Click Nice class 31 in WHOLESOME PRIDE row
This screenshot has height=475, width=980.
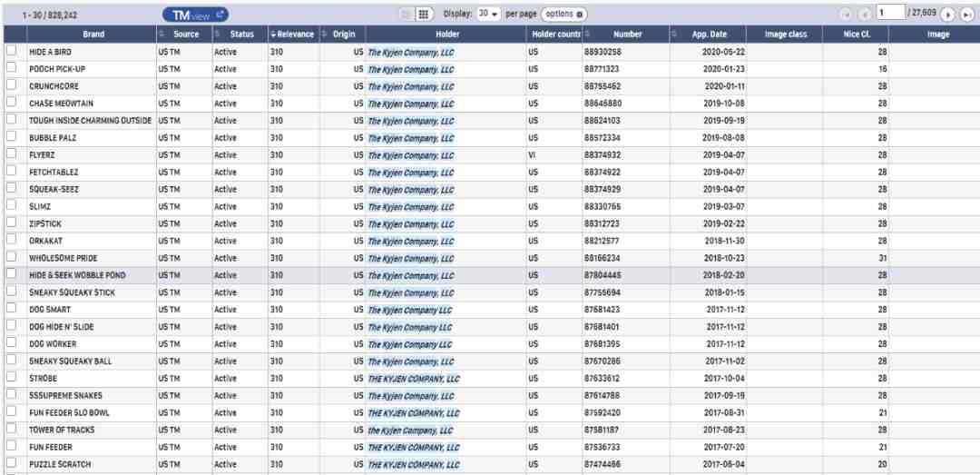coord(883,259)
